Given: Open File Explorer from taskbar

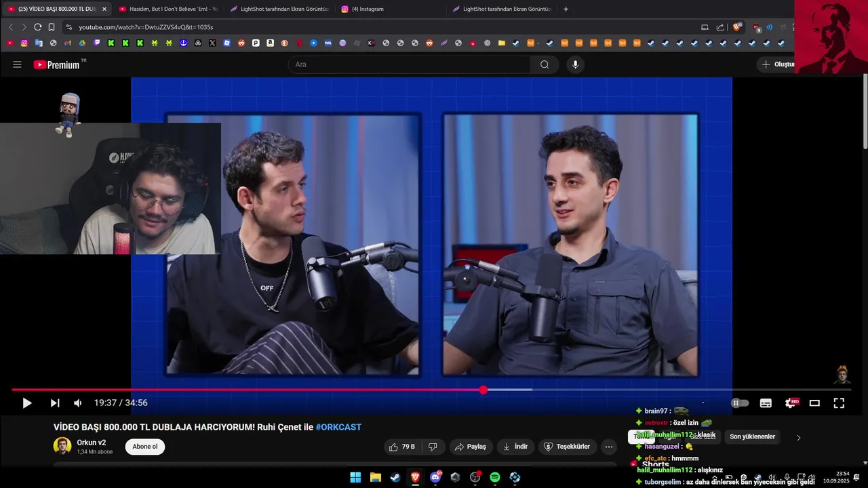Looking at the screenshot, I should tap(375, 477).
